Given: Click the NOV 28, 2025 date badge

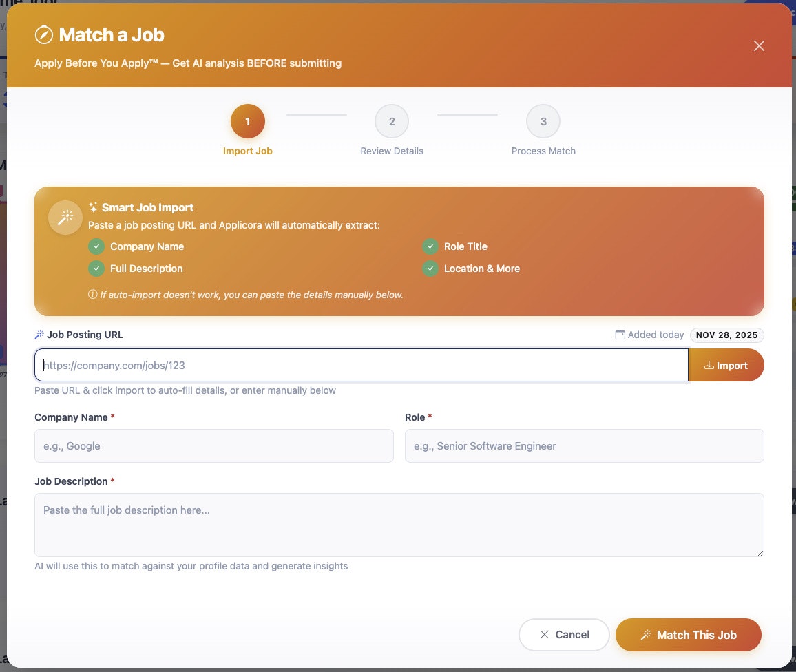Looking at the screenshot, I should pyautogui.click(x=726, y=335).
